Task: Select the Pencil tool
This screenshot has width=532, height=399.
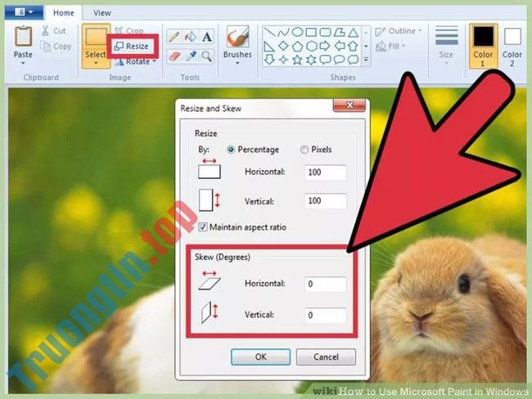Action: (x=174, y=36)
